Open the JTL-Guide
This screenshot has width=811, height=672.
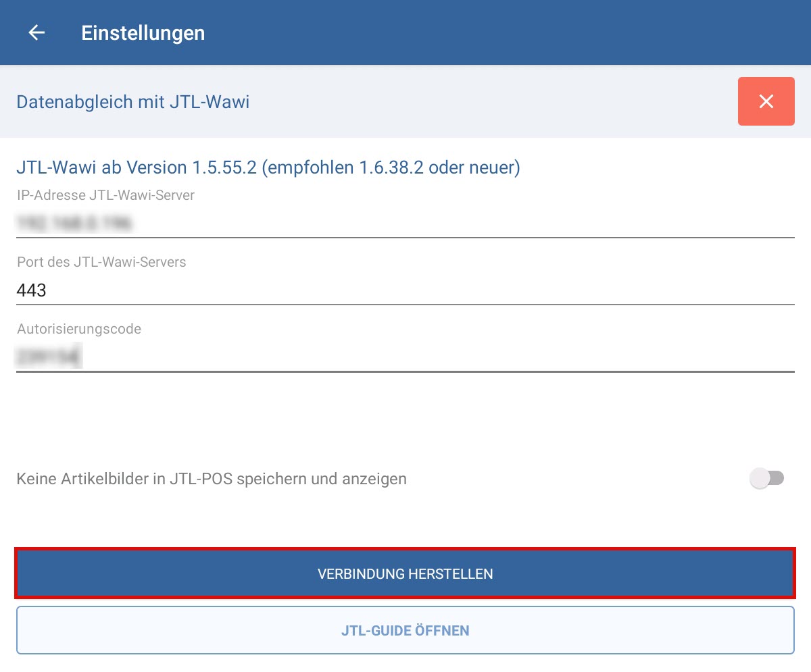coord(405,631)
